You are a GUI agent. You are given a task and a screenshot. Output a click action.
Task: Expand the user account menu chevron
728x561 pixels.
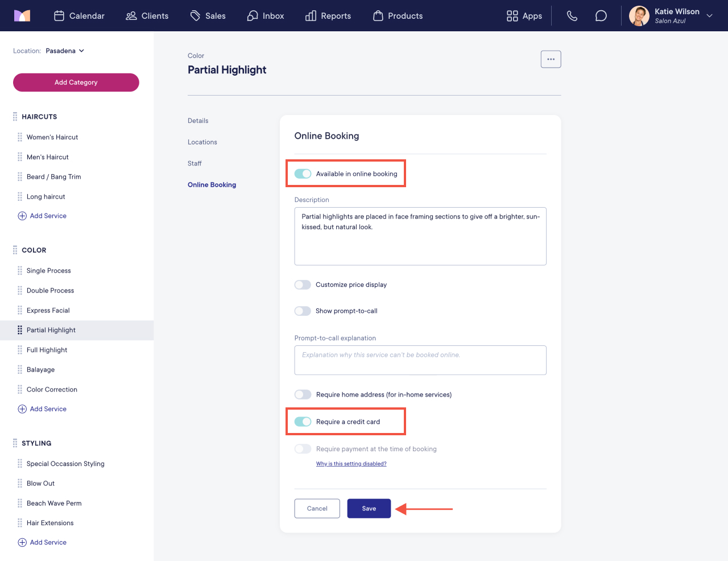click(x=709, y=16)
